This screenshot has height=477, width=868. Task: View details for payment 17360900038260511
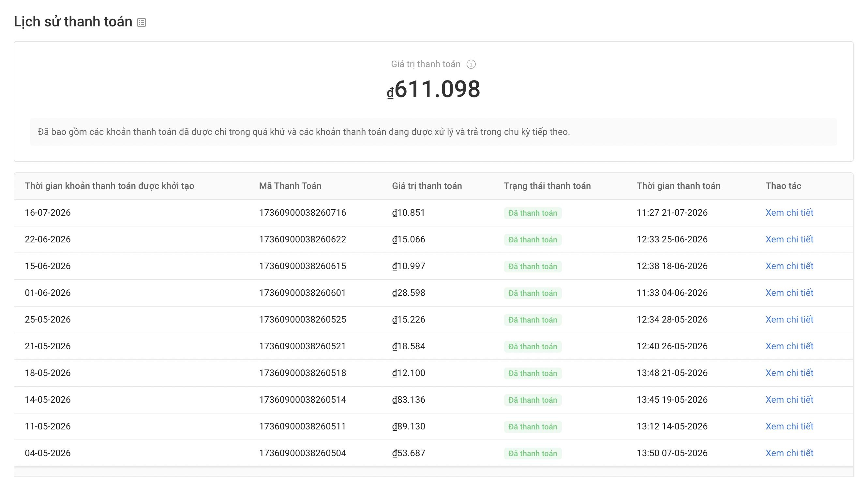pos(789,426)
